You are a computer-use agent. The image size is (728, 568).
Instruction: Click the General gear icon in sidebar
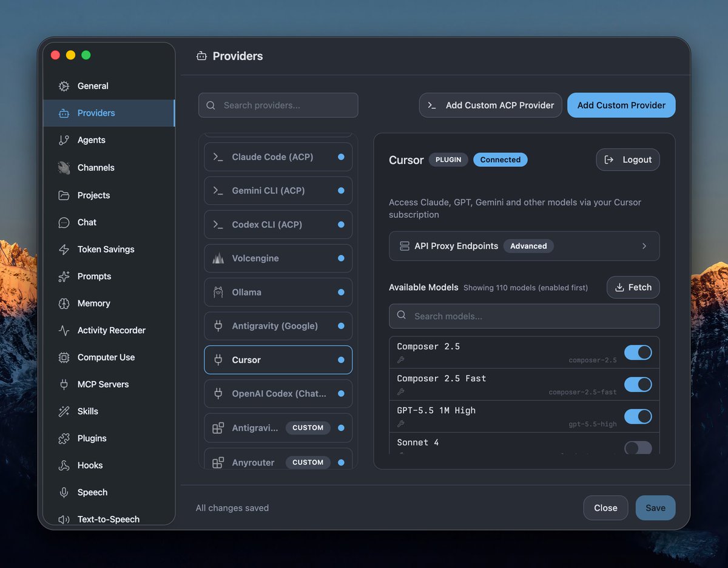(x=64, y=86)
